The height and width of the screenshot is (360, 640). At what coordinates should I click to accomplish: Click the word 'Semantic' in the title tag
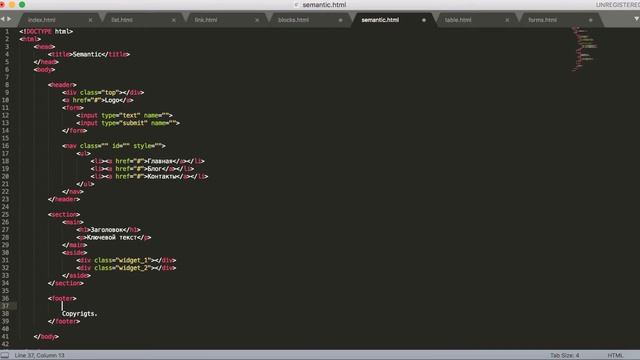pos(87,54)
